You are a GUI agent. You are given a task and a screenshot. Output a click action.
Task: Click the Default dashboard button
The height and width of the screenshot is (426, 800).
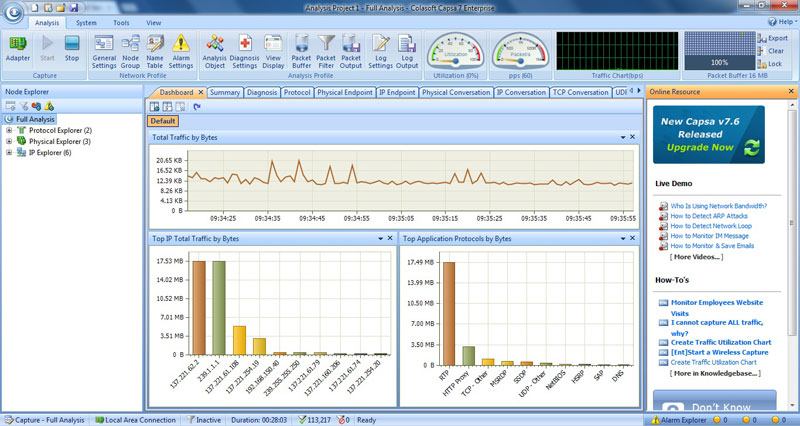[x=163, y=121]
